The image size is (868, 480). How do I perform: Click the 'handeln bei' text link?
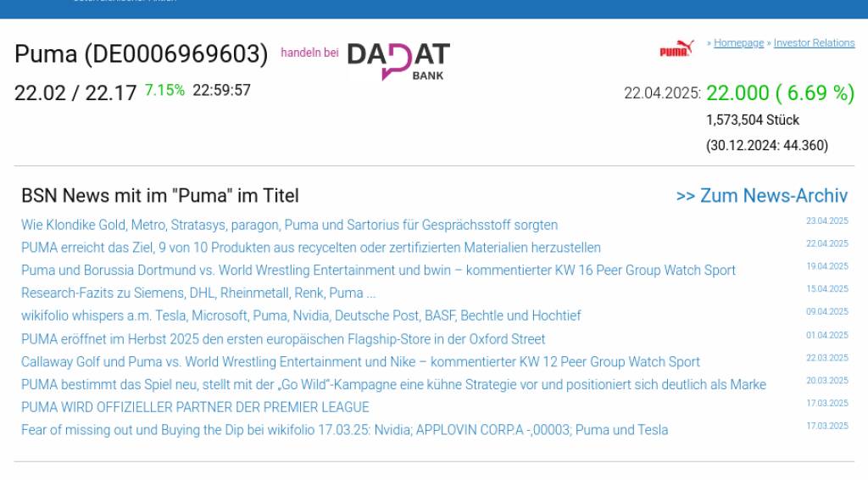coord(309,53)
